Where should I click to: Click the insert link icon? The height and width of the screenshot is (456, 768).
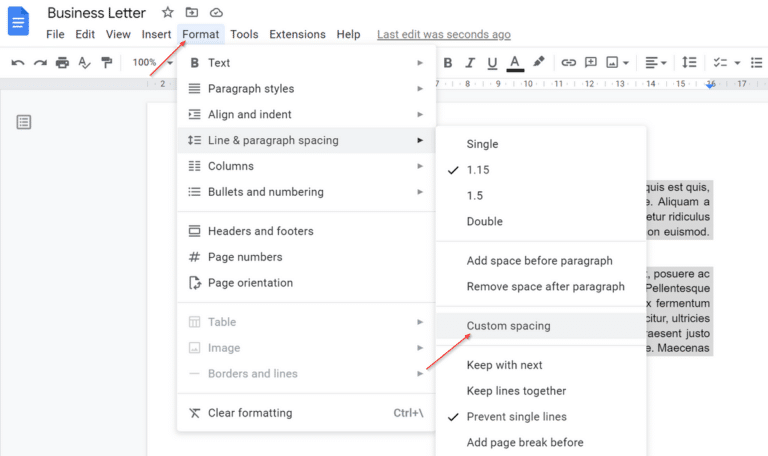point(568,62)
